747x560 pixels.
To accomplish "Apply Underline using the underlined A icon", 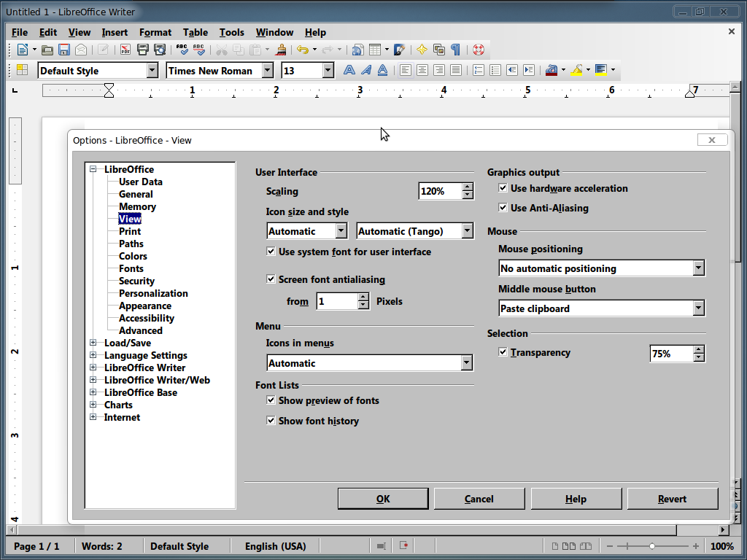I will (382, 70).
